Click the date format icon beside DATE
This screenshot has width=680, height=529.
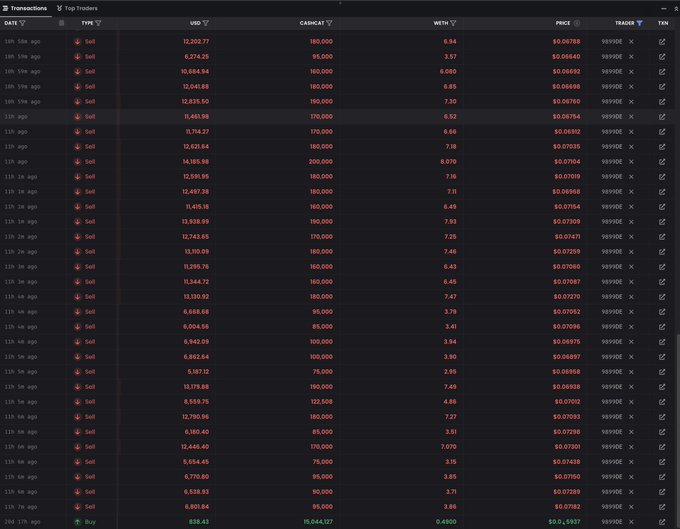[x=62, y=23]
